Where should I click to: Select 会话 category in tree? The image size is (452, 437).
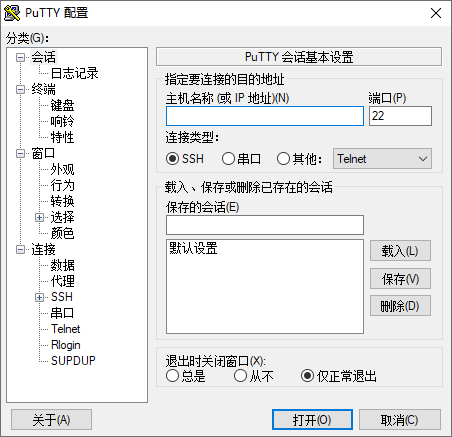(44, 57)
